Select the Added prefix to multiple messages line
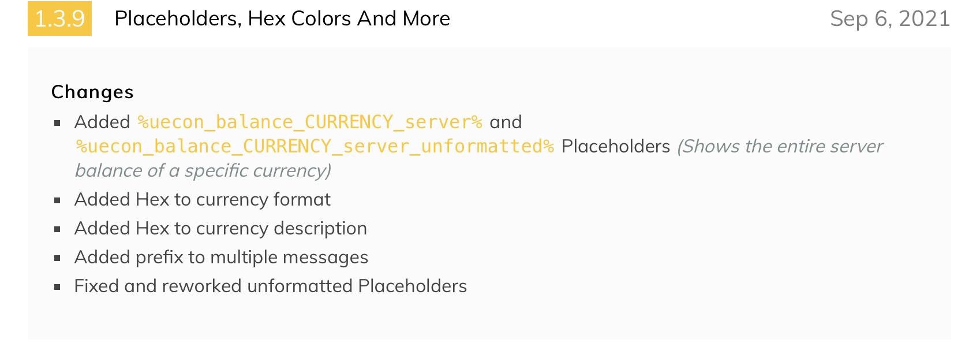The image size is (980, 343). (221, 257)
